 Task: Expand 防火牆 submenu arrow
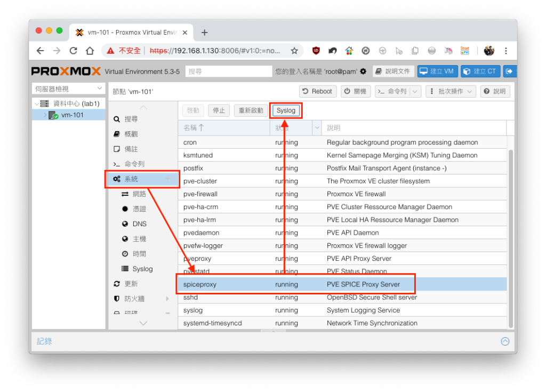(168, 299)
